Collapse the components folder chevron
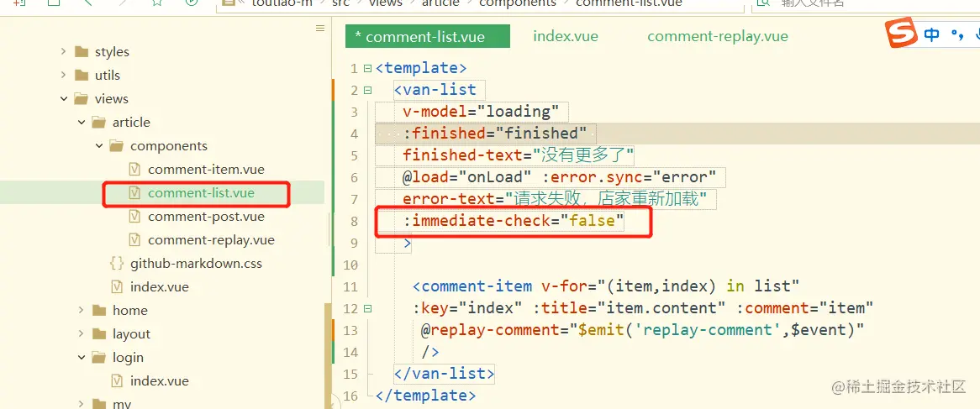This screenshot has width=980, height=409. [98, 145]
